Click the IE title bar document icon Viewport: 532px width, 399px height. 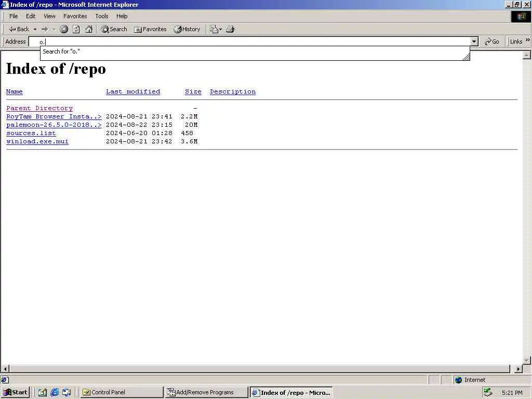[5, 5]
